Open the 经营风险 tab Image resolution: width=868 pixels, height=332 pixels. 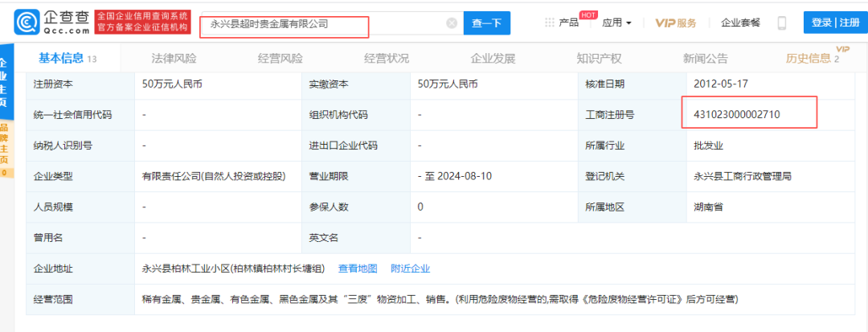click(x=280, y=58)
